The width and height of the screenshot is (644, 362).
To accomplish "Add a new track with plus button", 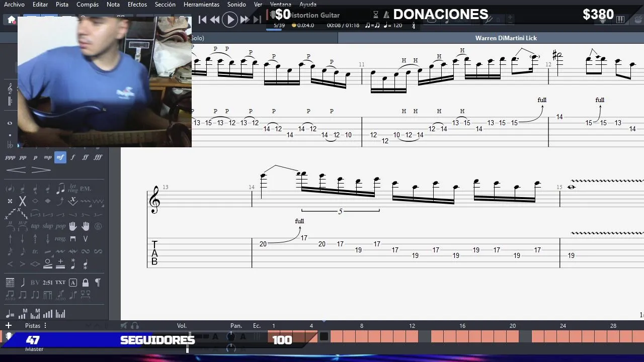I will (9, 326).
